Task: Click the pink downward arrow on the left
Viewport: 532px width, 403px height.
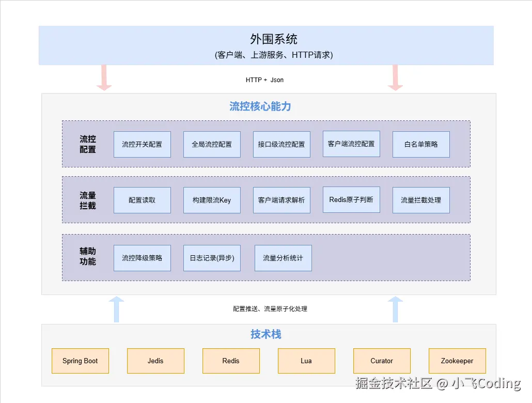Action: pyautogui.click(x=105, y=78)
